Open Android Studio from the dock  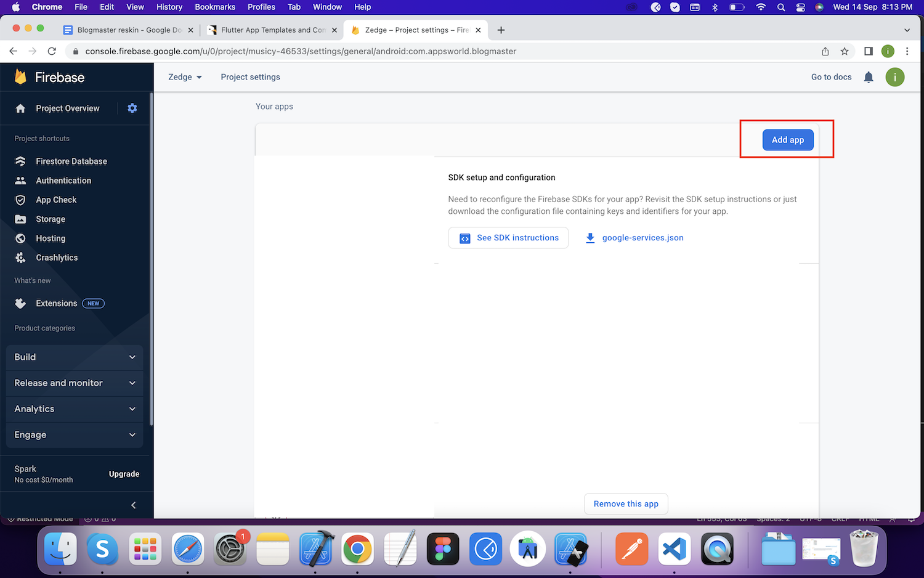(x=528, y=548)
